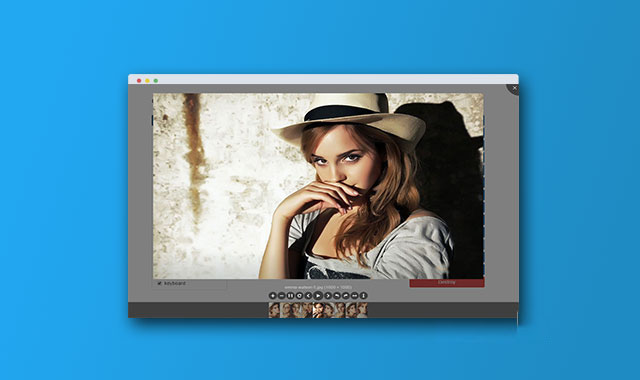The width and height of the screenshot is (640, 380).
Task: Rotate the image right
Action: tap(346, 296)
